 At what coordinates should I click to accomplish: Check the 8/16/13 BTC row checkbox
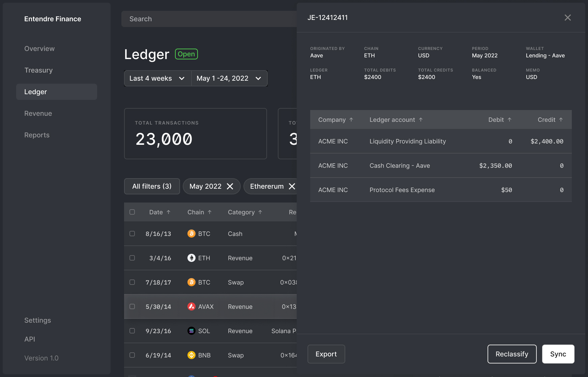(x=132, y=234)
